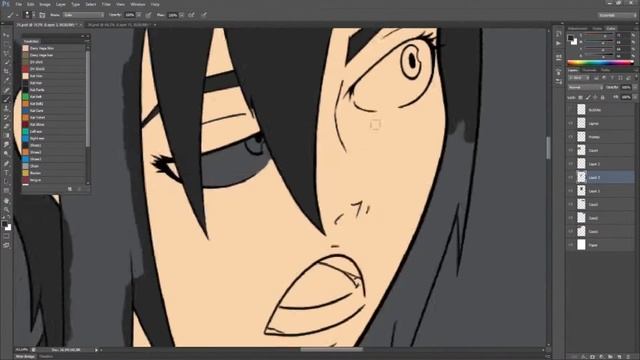Hide Layer 1 with its eye icon
Viewport: 640px width, 360px height.
571,191
